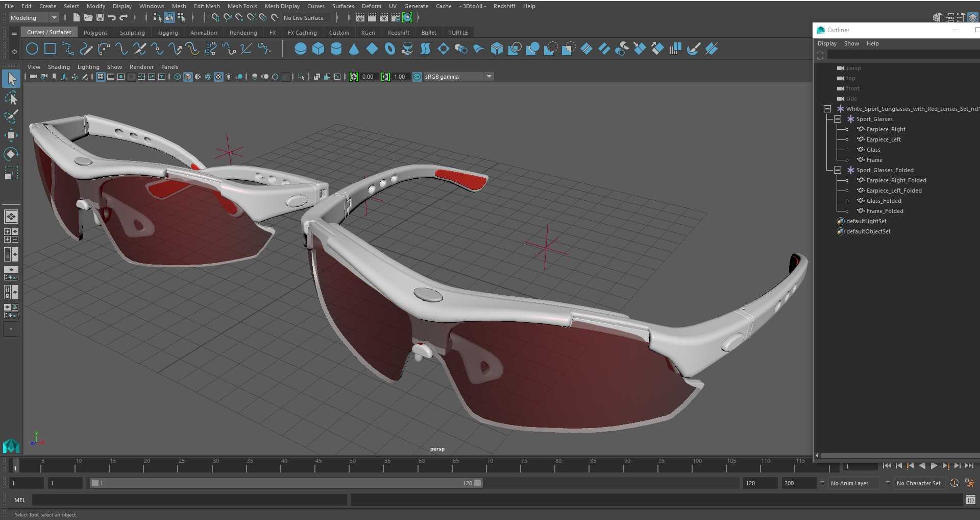Choose the Rotate tool in toolbox
This screenshot has height=520, width=980.
tap(11, 154)
